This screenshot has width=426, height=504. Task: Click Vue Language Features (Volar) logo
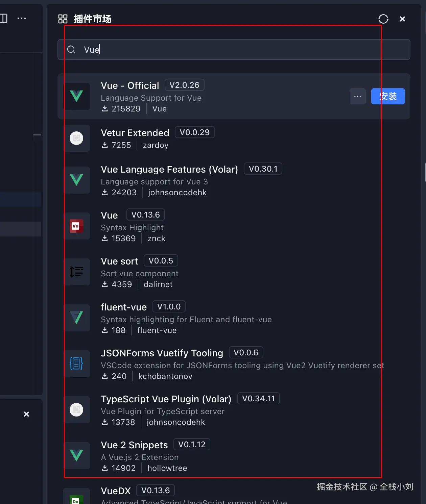pyautogui.click(x=77, y=180)
